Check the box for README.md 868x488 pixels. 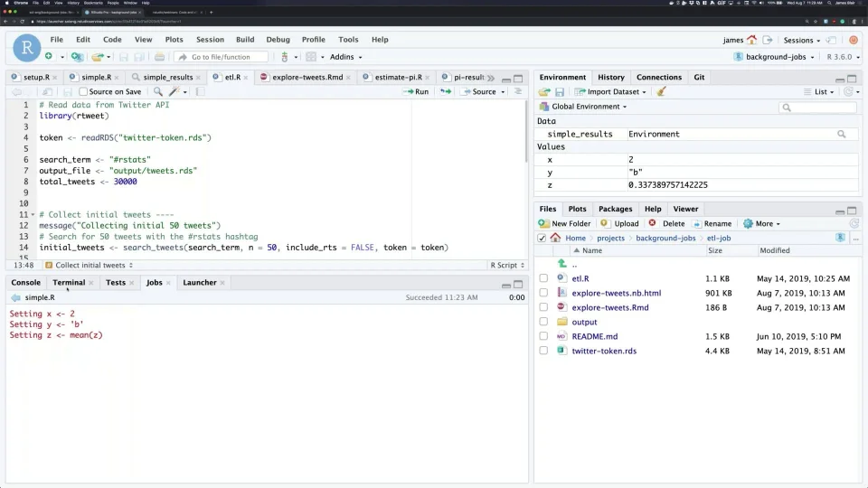click(543, 336)
